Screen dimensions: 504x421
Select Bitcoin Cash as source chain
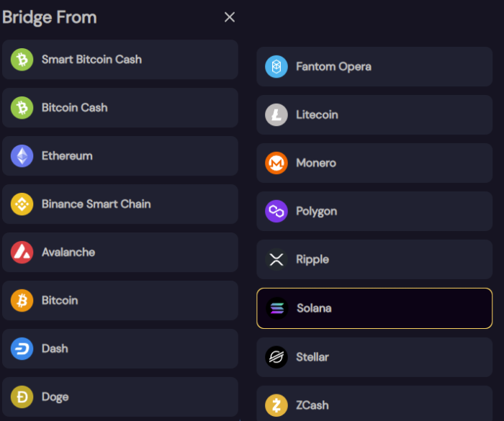[x=120, y=108]
